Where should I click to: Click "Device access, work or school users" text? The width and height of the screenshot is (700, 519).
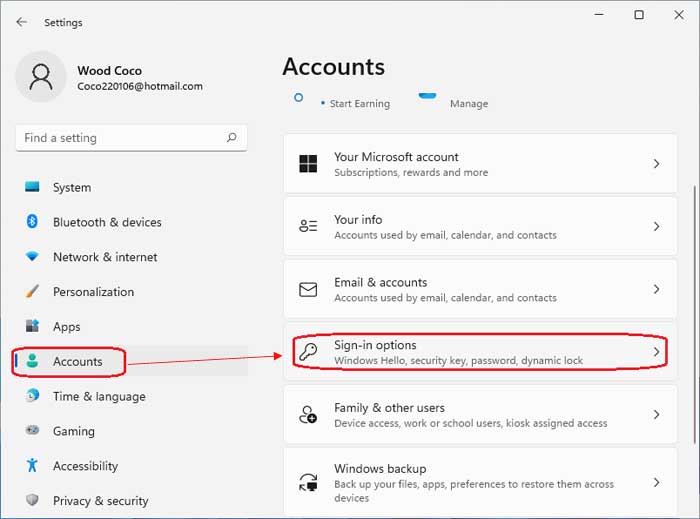pyautogui.click(x=471, y=423)
